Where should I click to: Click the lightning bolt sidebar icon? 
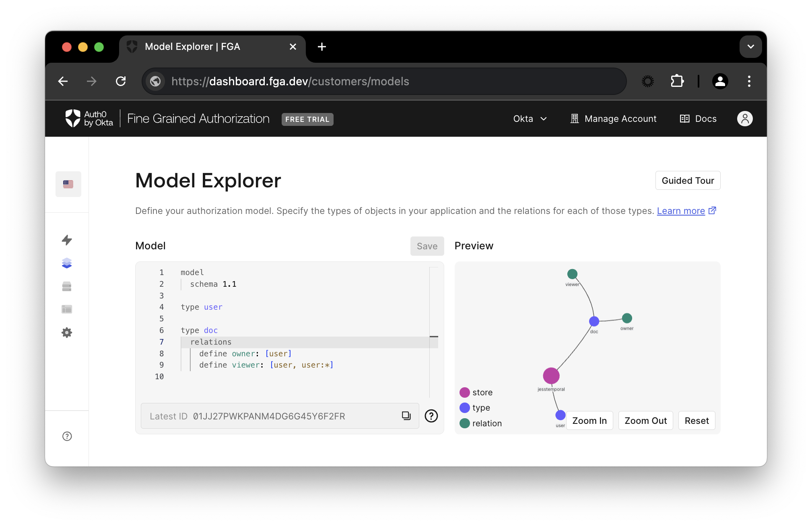coord(67,240)
